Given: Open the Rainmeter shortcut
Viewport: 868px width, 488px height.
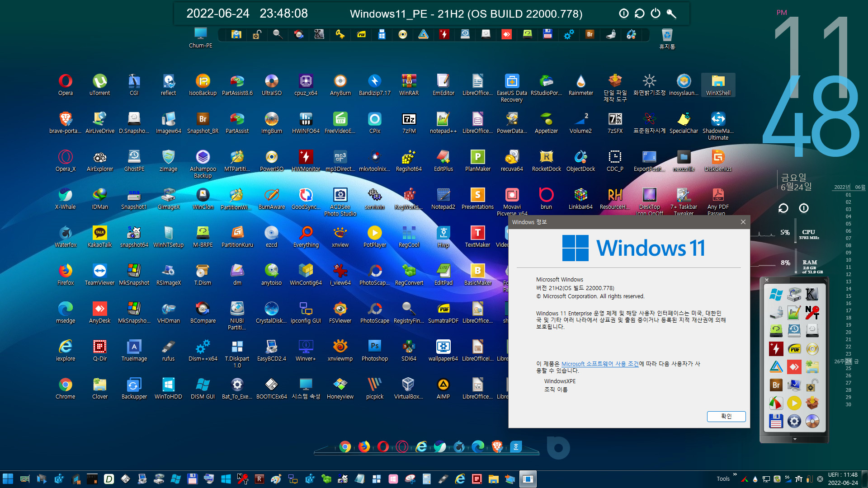Looking at the screenshot, I should (x=581, y=85).
